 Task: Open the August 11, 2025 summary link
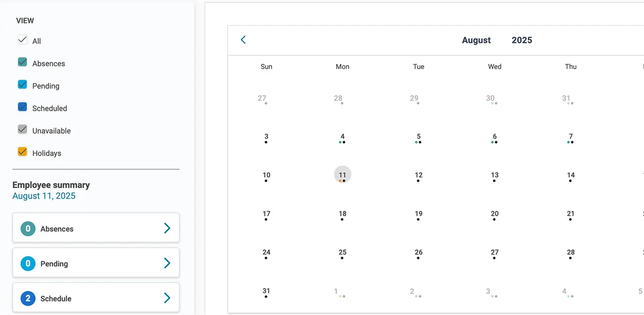[44, 196]
